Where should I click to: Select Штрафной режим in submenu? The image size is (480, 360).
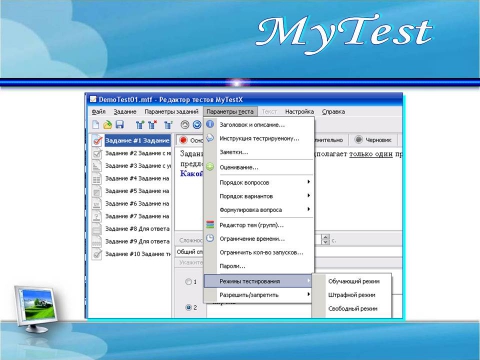coord(353,295)
